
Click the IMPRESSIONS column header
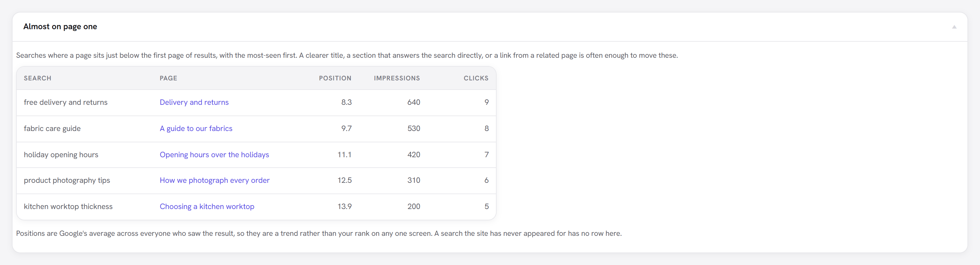click(x=397, y=78)
